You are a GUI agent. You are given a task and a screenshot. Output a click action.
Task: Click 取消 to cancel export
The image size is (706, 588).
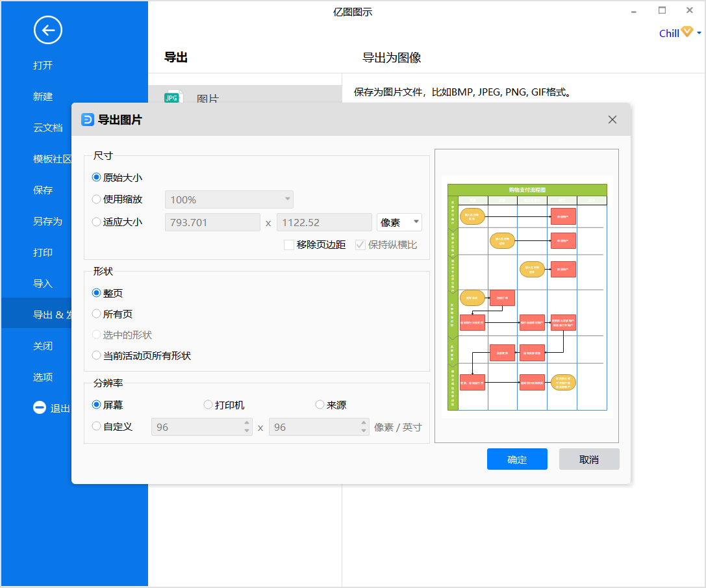[589, 459]
